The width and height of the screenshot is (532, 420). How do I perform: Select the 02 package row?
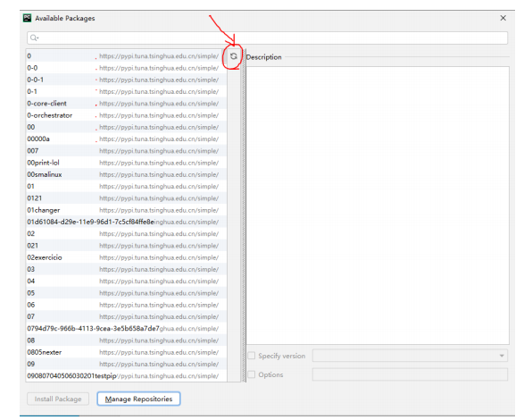click(126, 234)
